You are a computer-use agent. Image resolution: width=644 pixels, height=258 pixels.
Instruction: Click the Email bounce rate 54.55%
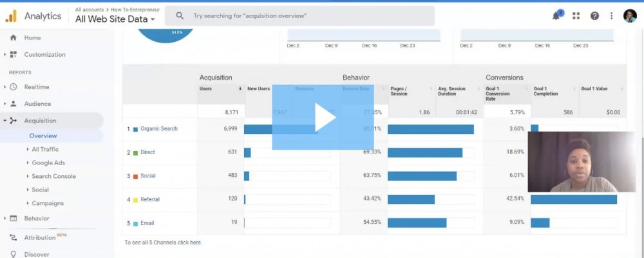coord(372,222)
